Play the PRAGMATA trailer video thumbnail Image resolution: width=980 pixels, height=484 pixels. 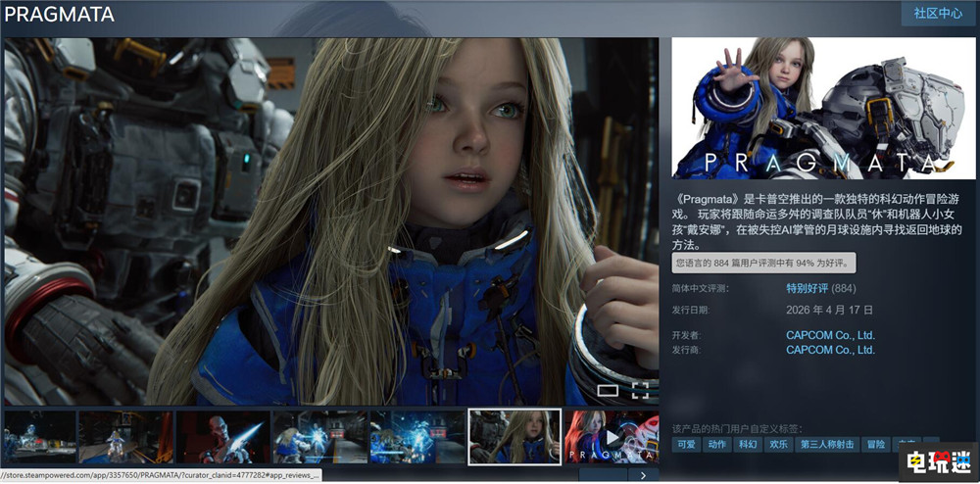pyautogui.click(x=611, y=436)
